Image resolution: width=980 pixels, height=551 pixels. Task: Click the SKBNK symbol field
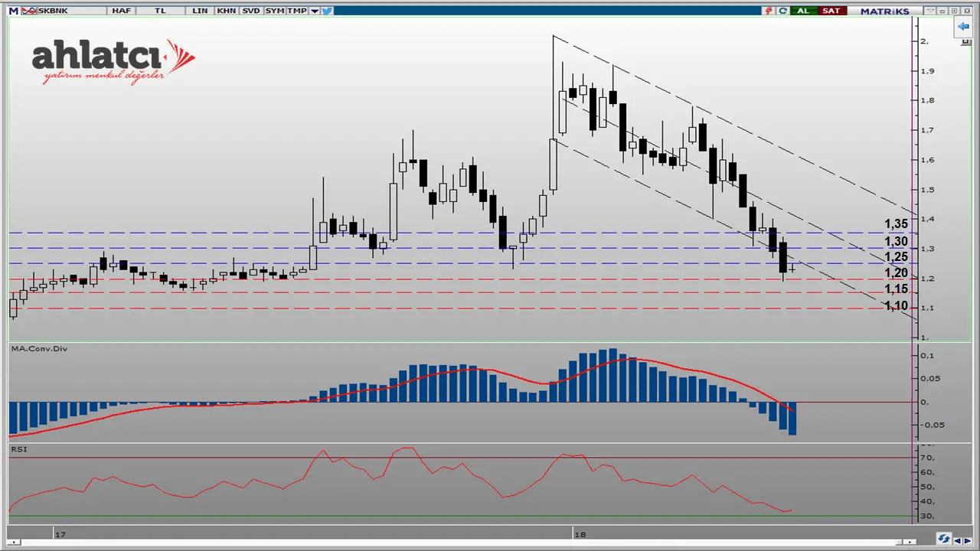(72, 11)
